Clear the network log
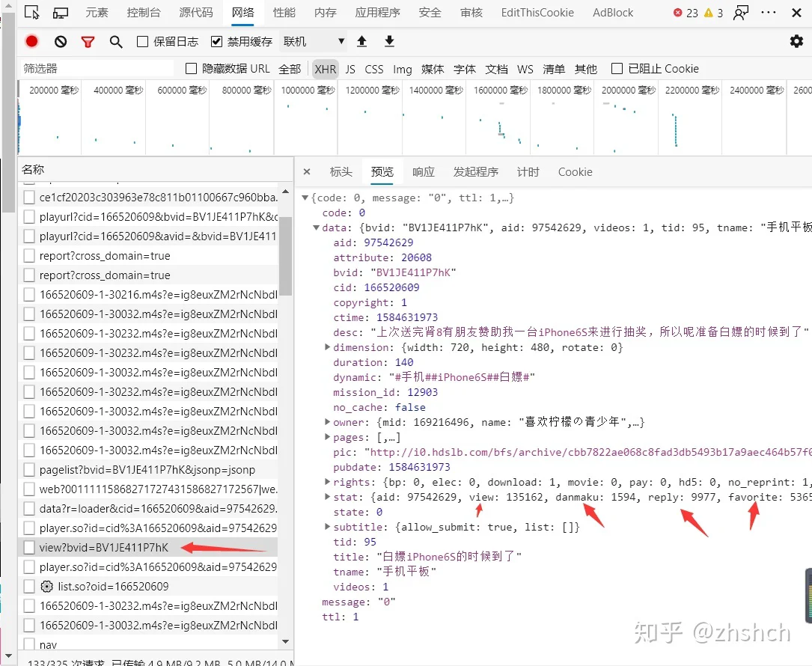Screen dimensions: 812x666 (x=61, y=41)
